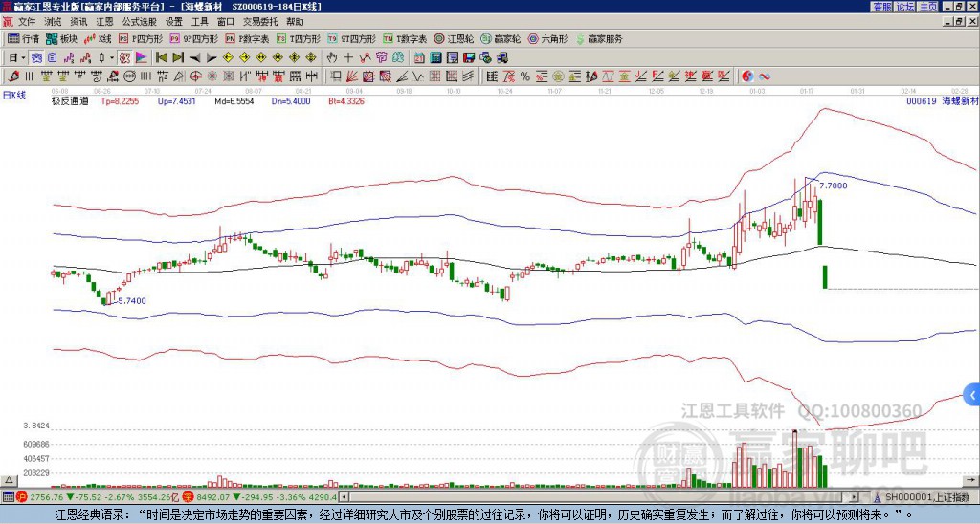Image resolution: width=980 pixels, height=524 pixels.
Task: Click the gold 金 circle icon
Action: pos(558,76)
